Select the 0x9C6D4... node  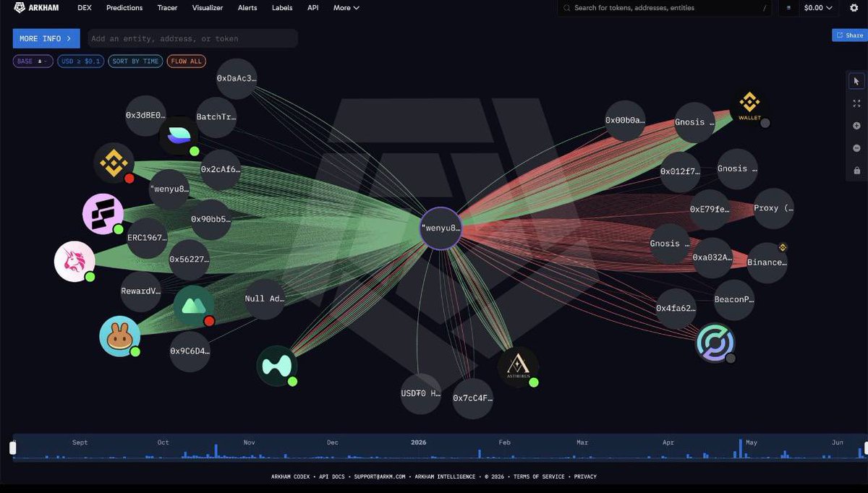tap(190, 351)
